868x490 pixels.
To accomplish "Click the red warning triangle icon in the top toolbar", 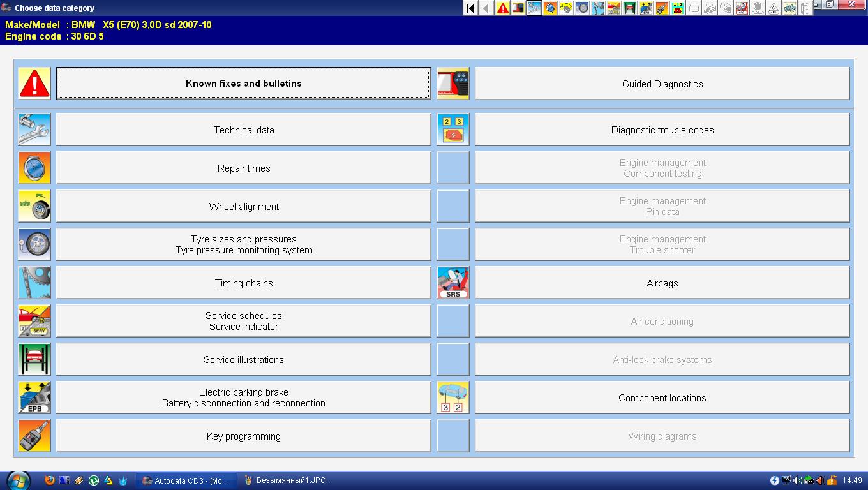I will coord(503,8).
